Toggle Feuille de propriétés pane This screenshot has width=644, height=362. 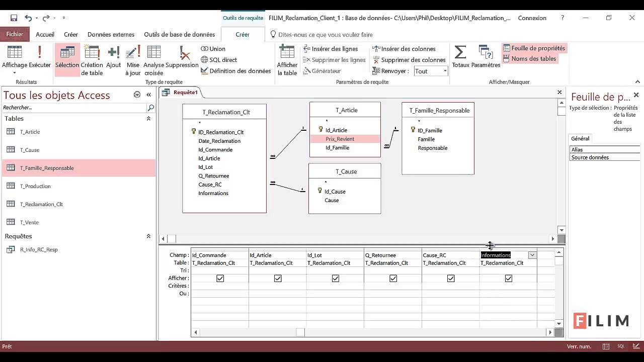coord(534,48)
